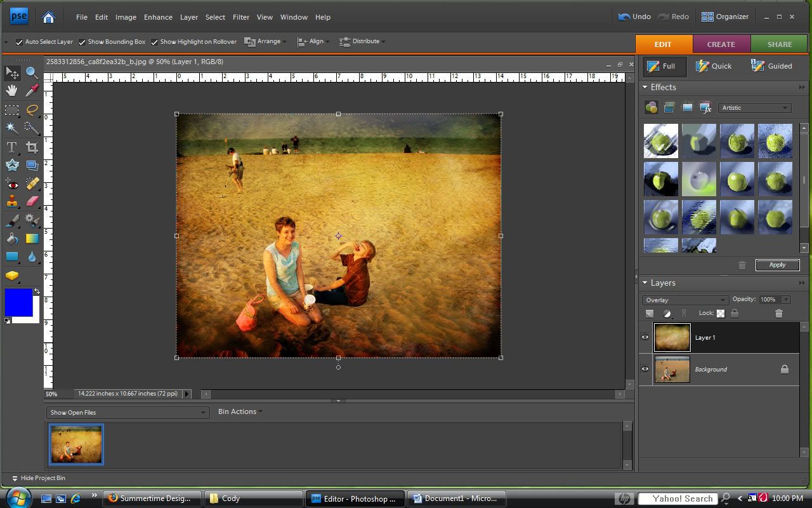Select the Rectangle shape tool

(12, 257)
